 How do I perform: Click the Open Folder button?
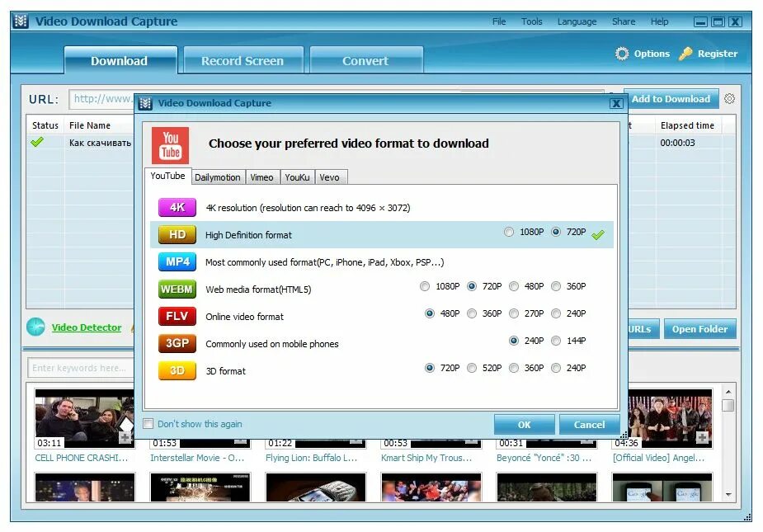(699, 328)
